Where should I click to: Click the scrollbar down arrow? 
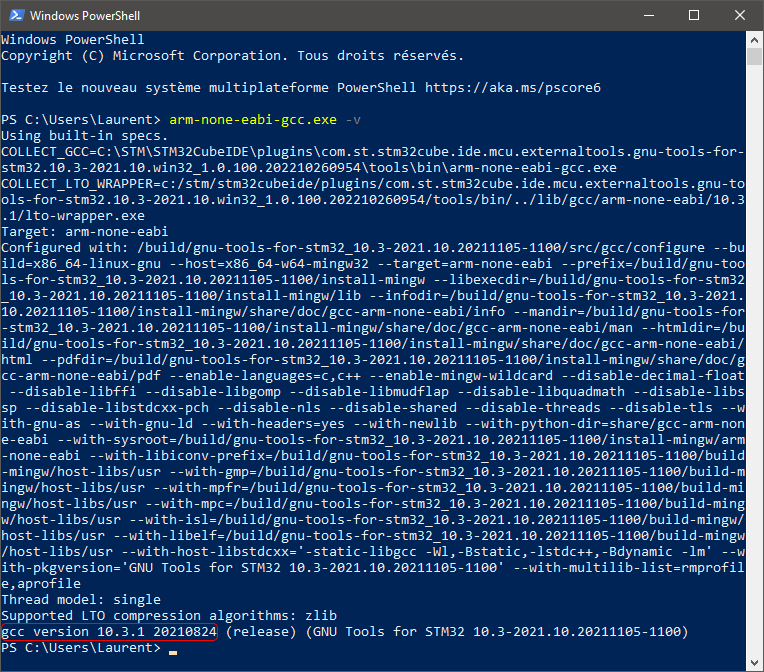[754, 663]
